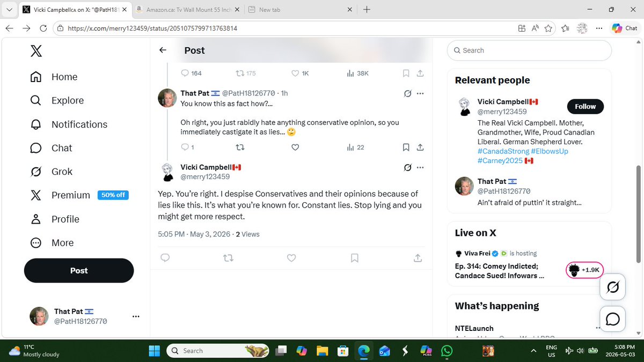Click the 5:05 PM May 3, 2026 timestamp

(x=194, y=234)
